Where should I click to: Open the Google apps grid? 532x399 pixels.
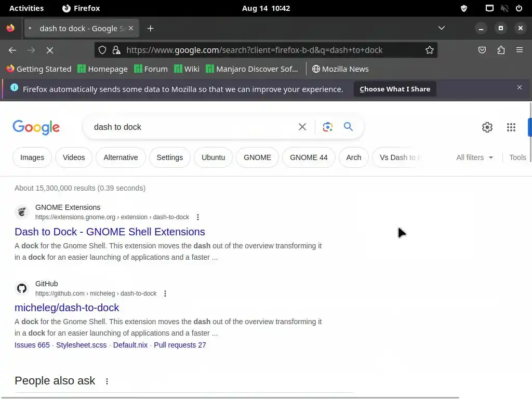[511, 127]
